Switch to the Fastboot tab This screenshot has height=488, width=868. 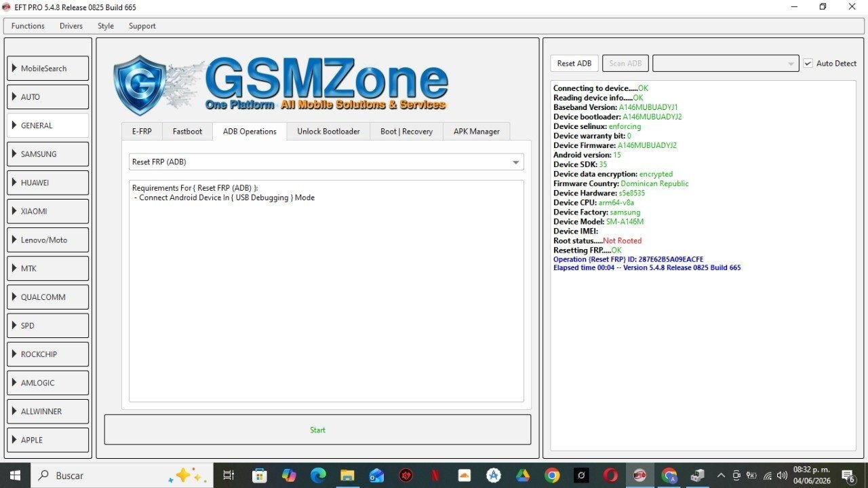coord(187,132)
